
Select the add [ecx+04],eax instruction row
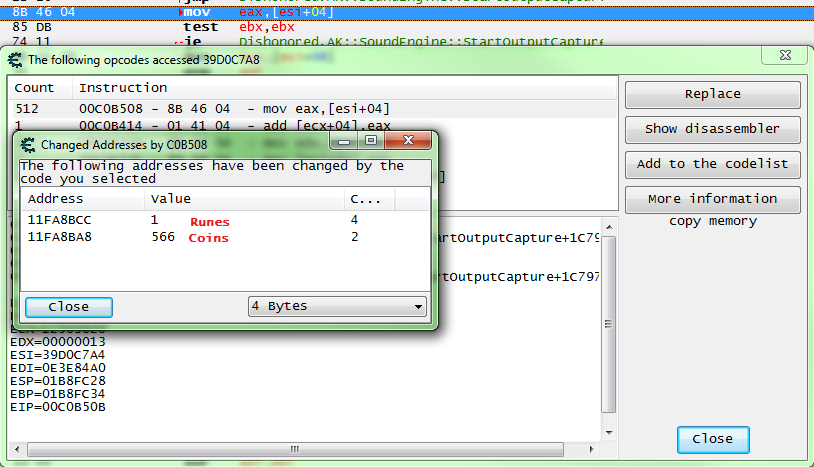[x=313, y=125]
